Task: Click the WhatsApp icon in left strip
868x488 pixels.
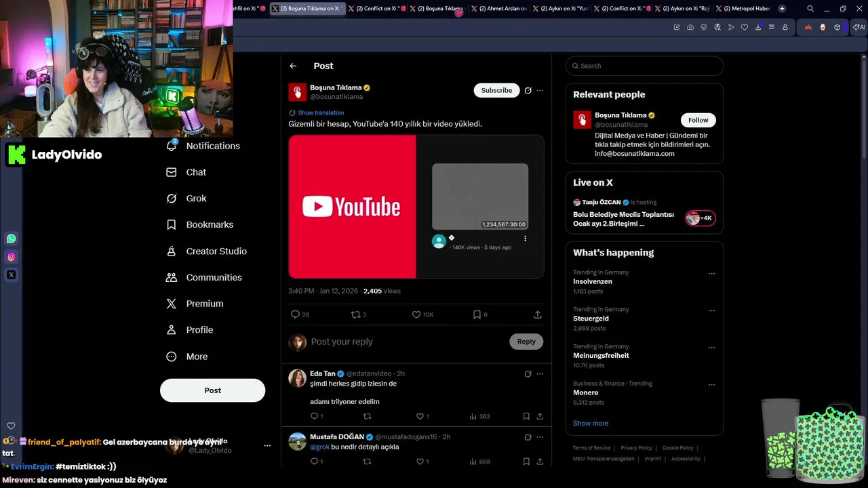Action: (11, 239)
